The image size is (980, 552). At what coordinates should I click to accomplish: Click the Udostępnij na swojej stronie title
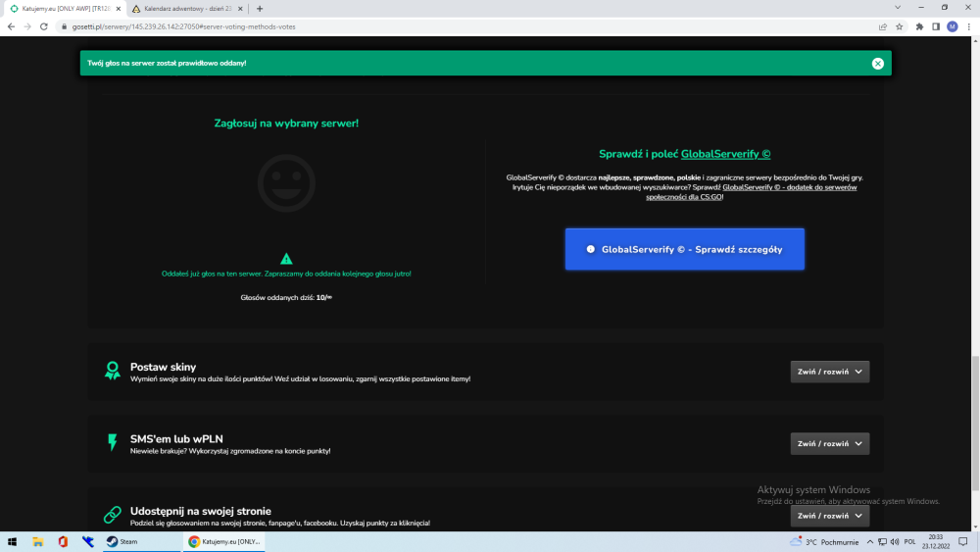(201, 511)
